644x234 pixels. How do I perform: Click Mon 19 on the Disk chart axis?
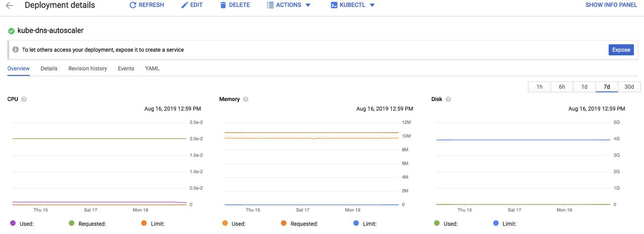point(565,210)
